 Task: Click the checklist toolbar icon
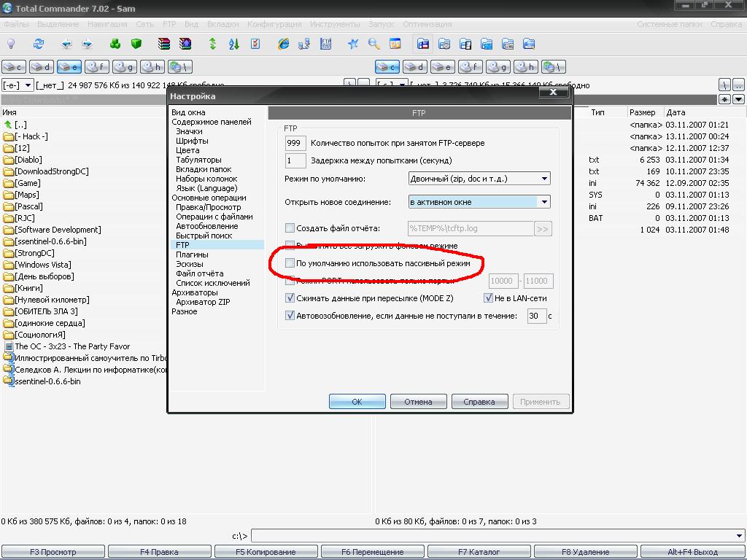tap(255, 44)
